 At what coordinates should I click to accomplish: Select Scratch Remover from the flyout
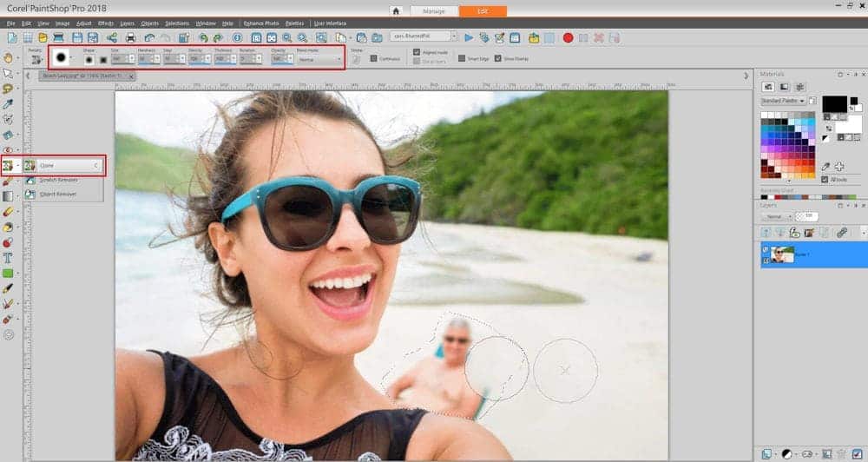57,180
